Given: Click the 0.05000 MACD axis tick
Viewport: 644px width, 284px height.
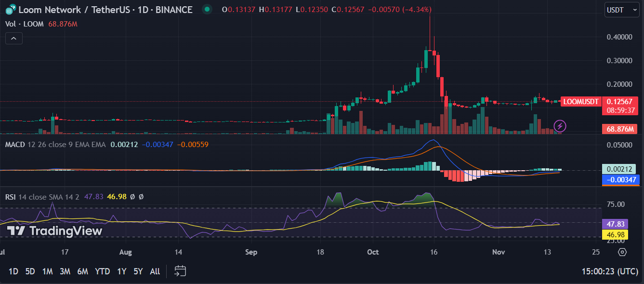Looking at the screenshot, I should (618, 145).
